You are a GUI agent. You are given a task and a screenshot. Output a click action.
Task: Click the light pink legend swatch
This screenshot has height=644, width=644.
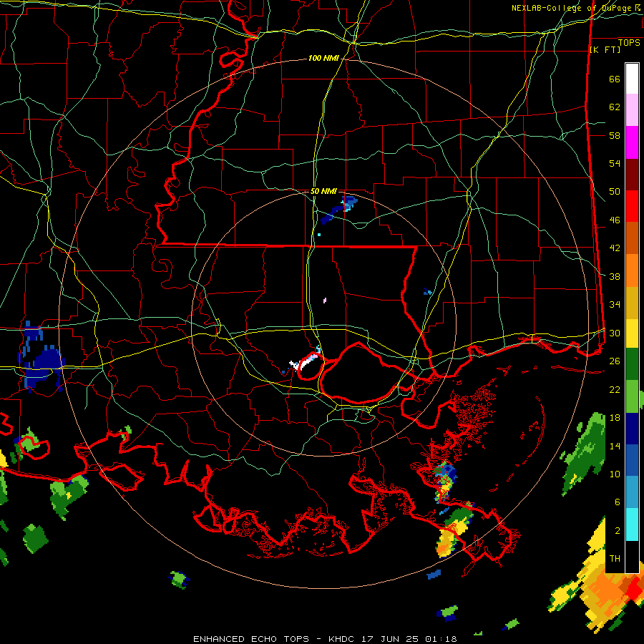632,110
